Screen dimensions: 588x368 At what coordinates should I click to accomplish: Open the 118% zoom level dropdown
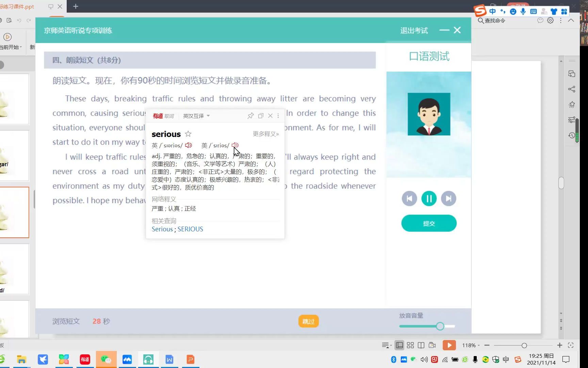pyautogui.click(x=471, y=345)
